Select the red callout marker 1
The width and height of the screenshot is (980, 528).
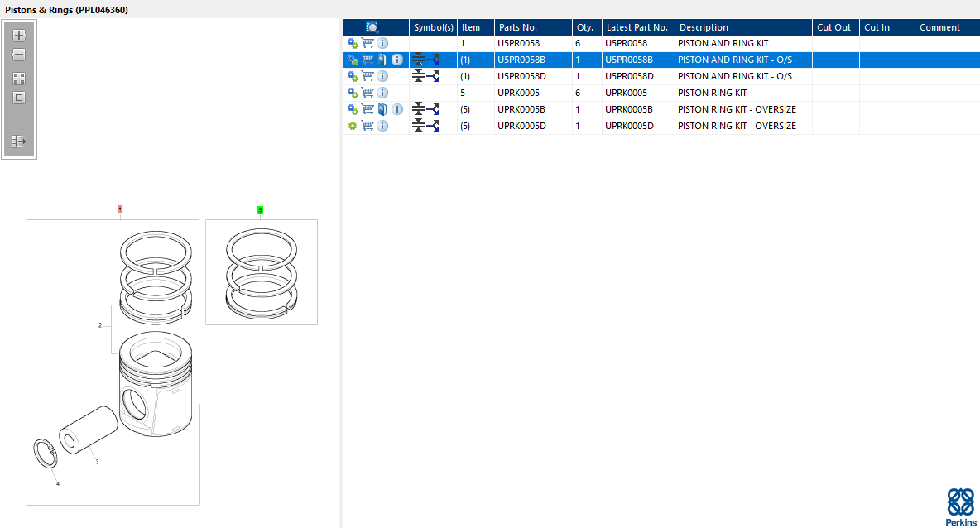tap(119, 209)
